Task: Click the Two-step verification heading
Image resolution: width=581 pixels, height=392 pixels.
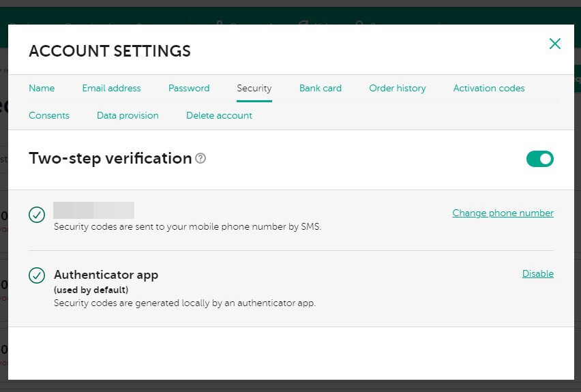Action: [110, 158]
